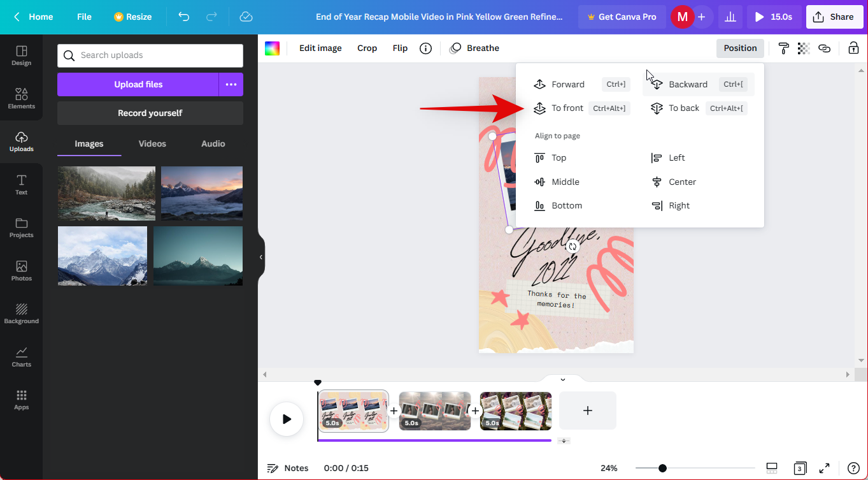Open the insights bar chart icon
Viewport: 868px width, 480px height.
click(730, 17)
